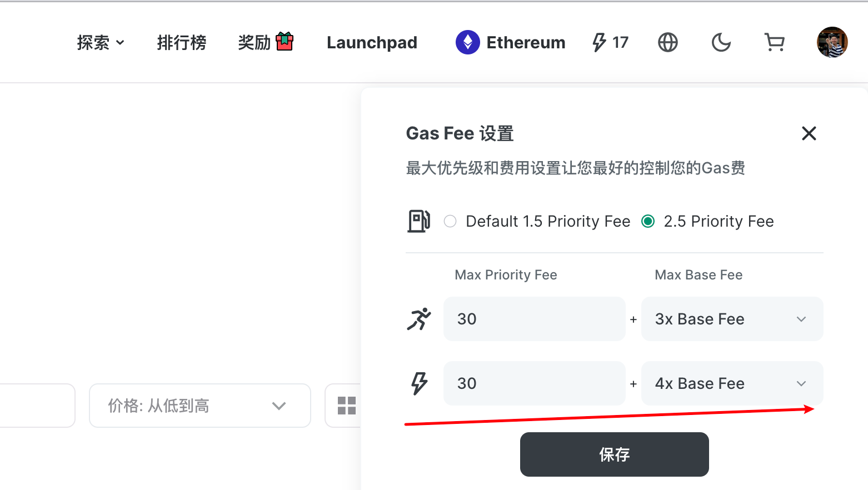Open the shopping cart

click(x=774, y=42)
